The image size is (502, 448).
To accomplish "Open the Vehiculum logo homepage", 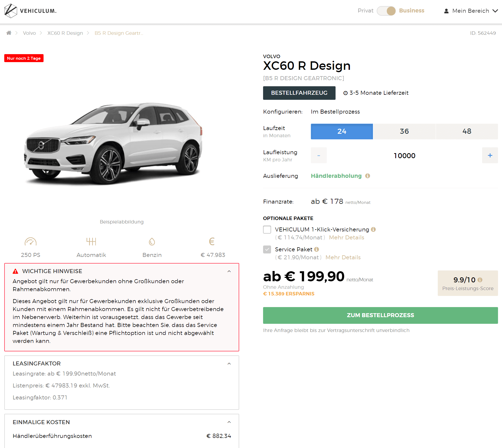I will coord(30,11).
